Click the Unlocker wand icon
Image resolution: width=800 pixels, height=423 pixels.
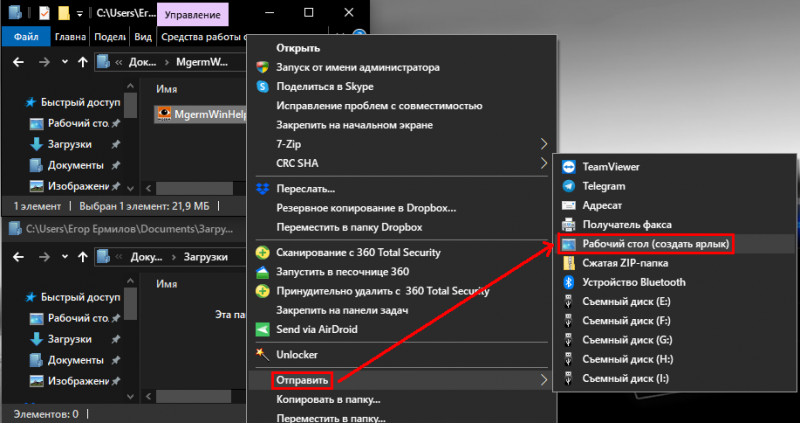click(262, 354)
